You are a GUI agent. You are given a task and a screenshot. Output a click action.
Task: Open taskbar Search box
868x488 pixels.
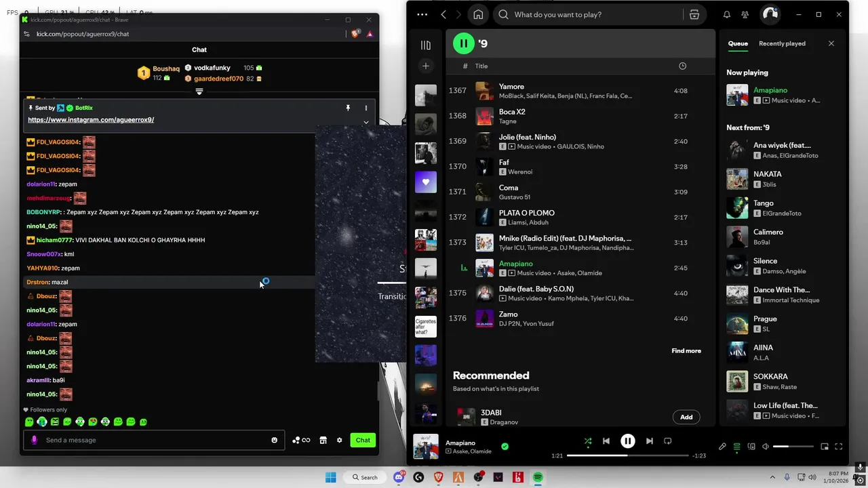click(x=365, y=477)
